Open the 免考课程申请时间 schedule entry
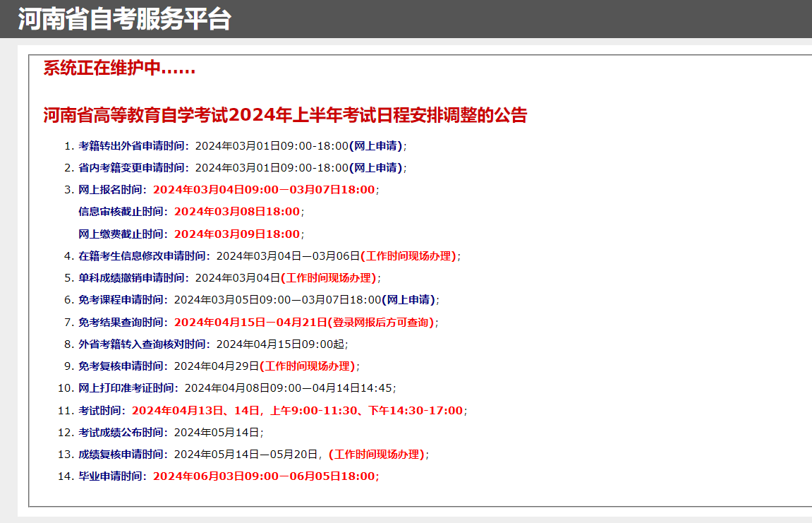Screen dimensions: 812x523 tap(257, 299)
